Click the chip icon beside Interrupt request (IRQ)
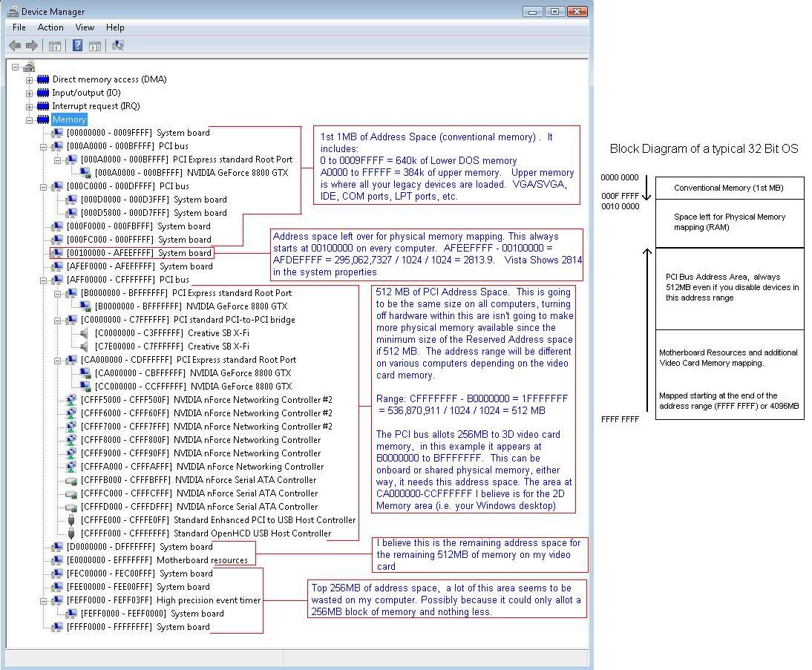Image resolution: width=812 pixels, height=670 pixels. click(43, 106)
